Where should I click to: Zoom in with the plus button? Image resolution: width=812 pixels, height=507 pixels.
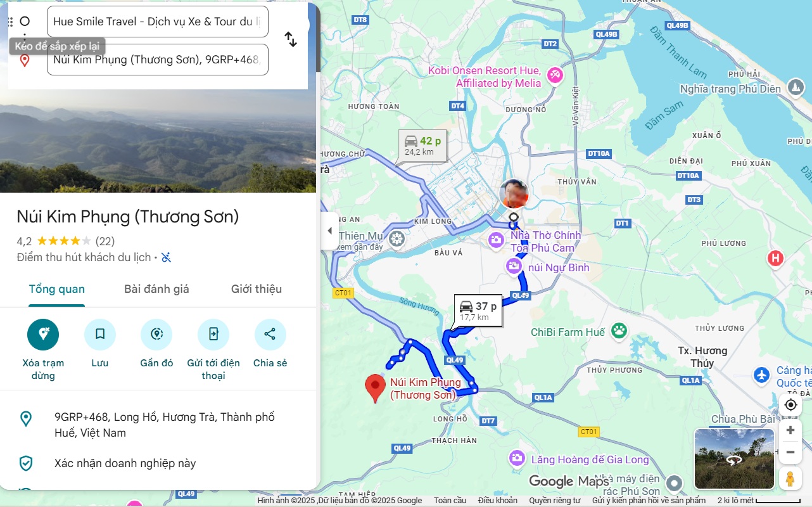(790, 430)
